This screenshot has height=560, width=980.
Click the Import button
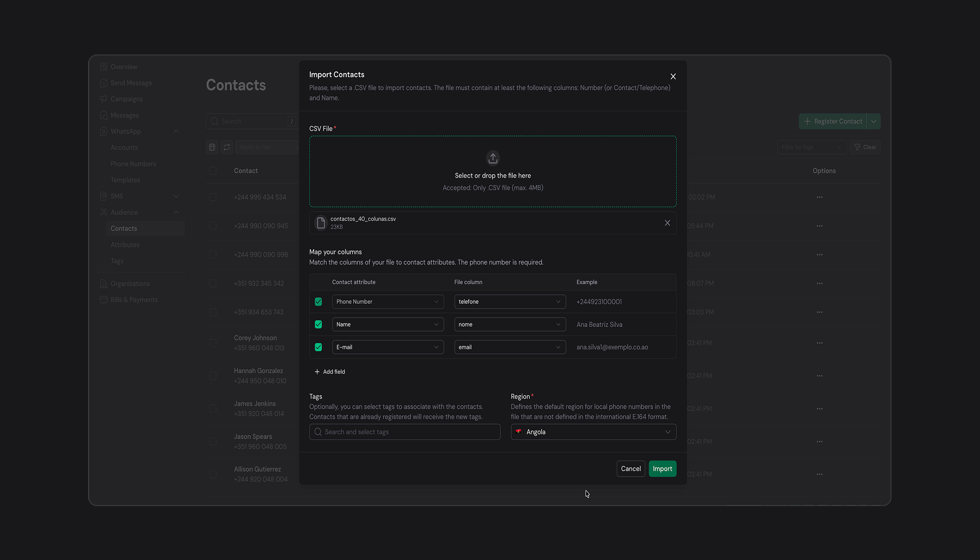pyautogui.click(x=663, y=469)
